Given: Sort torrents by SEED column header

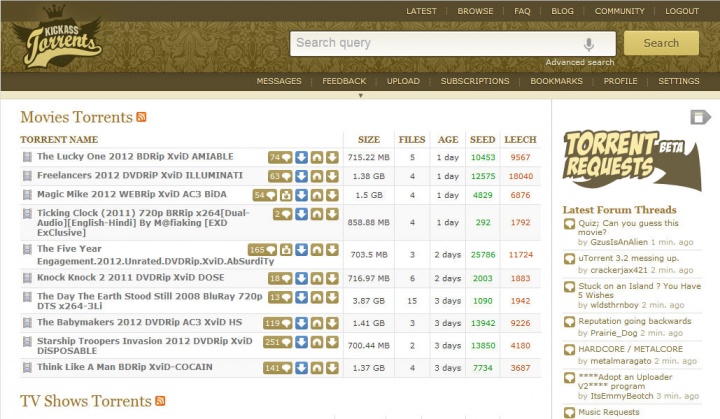Looking at the screenshot, I should point(482,140).
